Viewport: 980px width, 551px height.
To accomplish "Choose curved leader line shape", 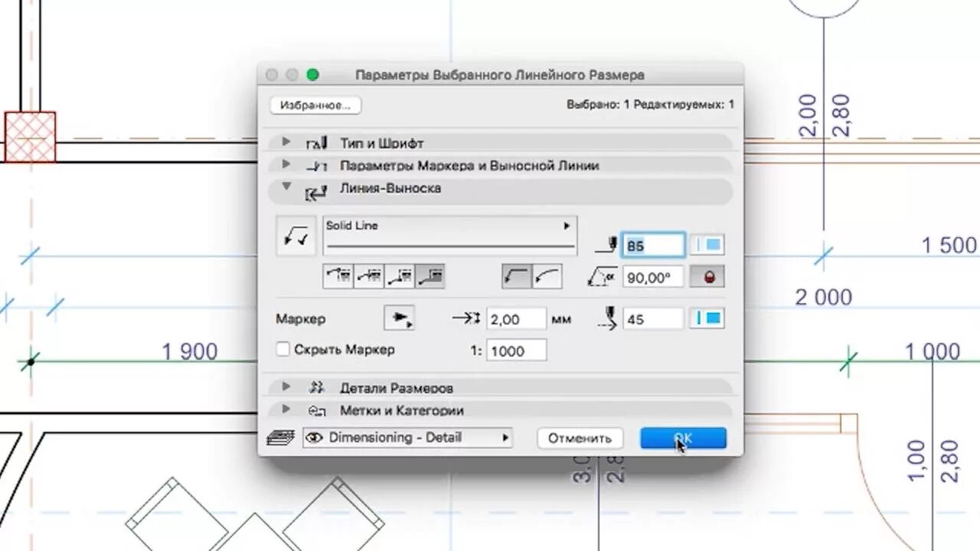I will click(547, 276).
